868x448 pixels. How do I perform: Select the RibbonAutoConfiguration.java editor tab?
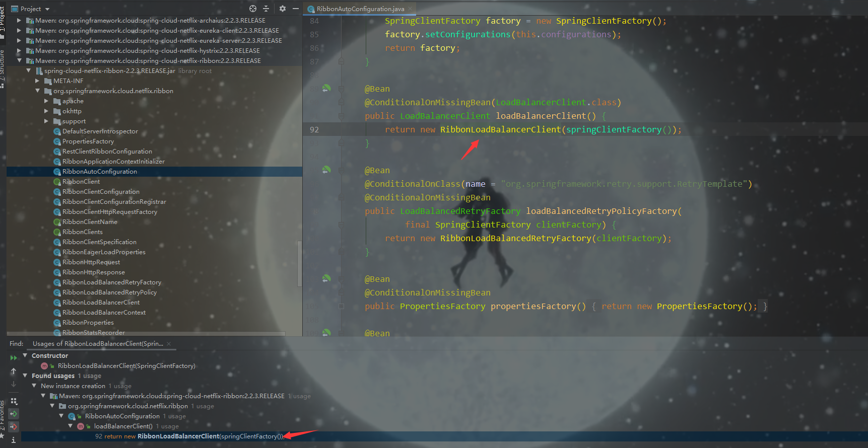point(360,9)
